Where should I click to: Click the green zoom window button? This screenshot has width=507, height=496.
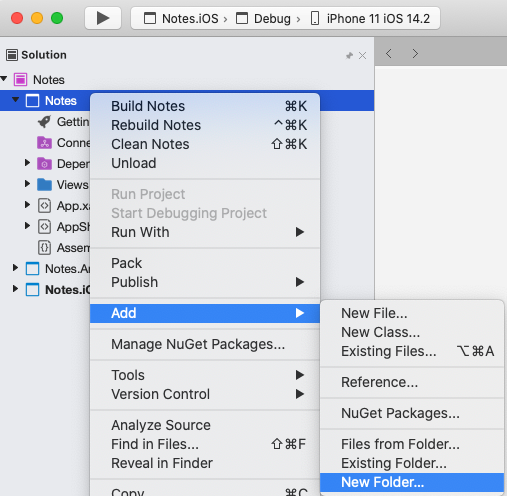point(57,18)
